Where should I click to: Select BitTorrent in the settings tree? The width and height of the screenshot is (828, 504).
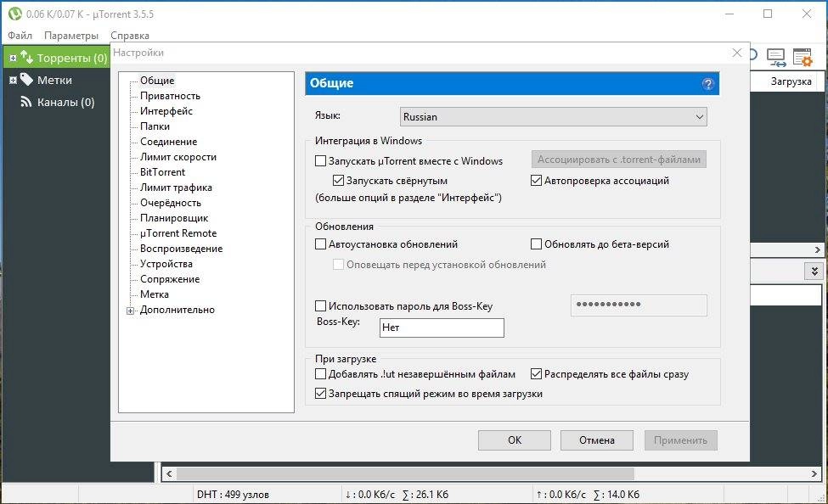(x=162, y=172)
